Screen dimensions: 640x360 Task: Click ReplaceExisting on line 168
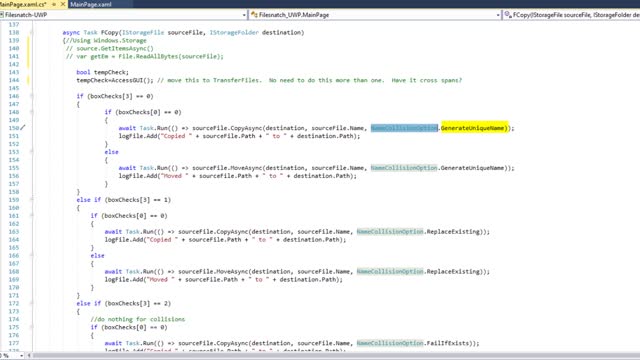point(454,271)
